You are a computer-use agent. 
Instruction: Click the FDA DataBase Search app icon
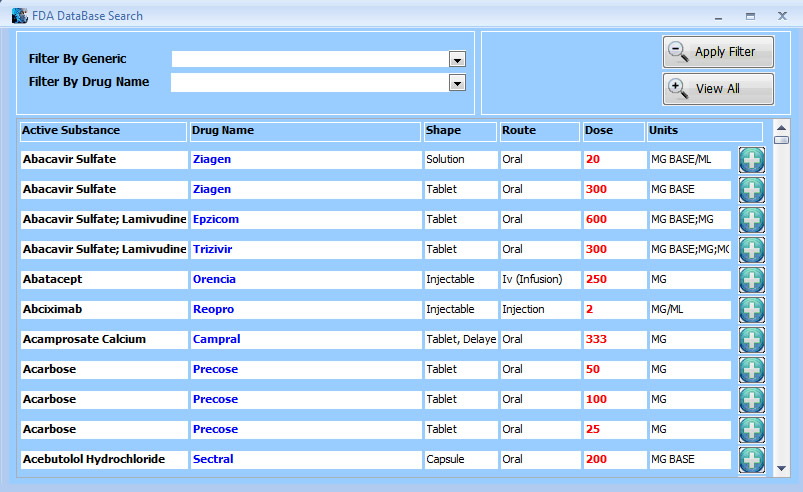[19, 15]
